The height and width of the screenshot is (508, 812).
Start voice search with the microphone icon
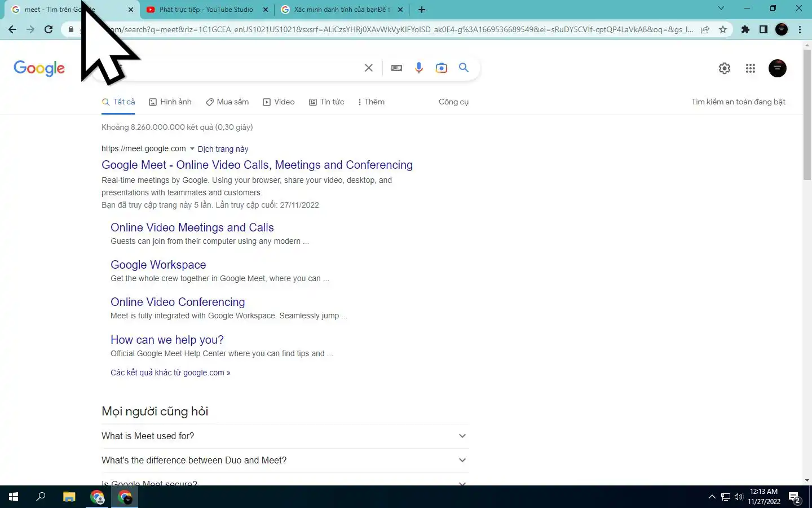(419, 68)
